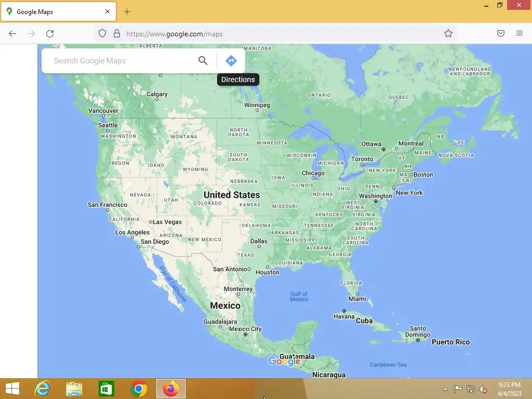
Task: Click the muted volume tray icon
Action: point(483,389)
